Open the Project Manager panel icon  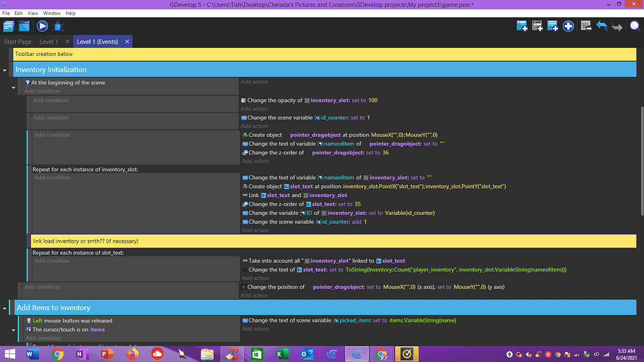point(9,26)
